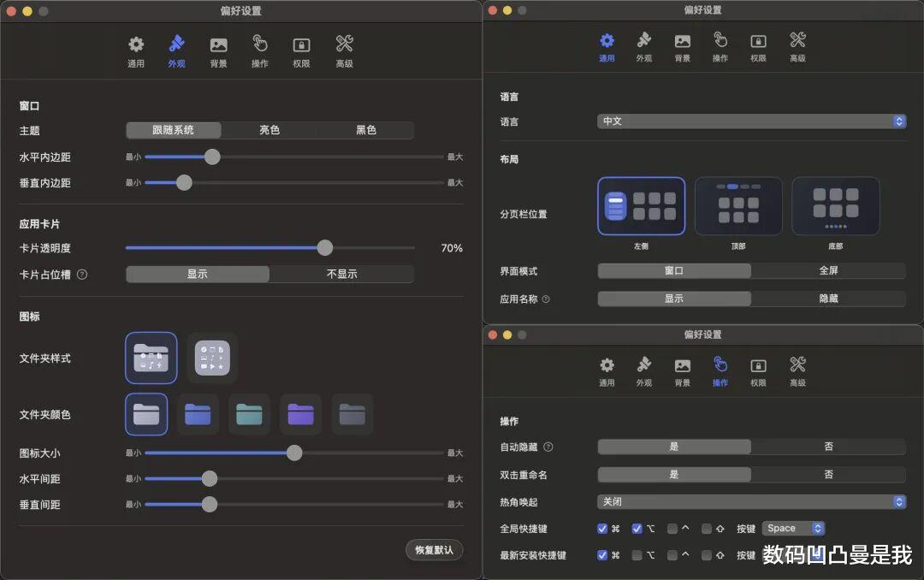This screenshot has height=580, width=924.
Task: Click the 水平间距 slider handle
Action: [x=210, y=478]
